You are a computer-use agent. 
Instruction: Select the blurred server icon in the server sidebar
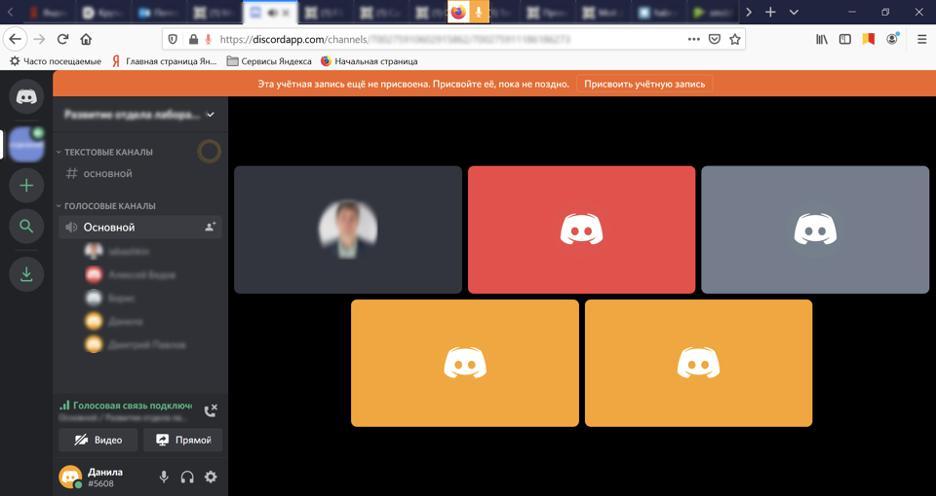pos(26,144)
